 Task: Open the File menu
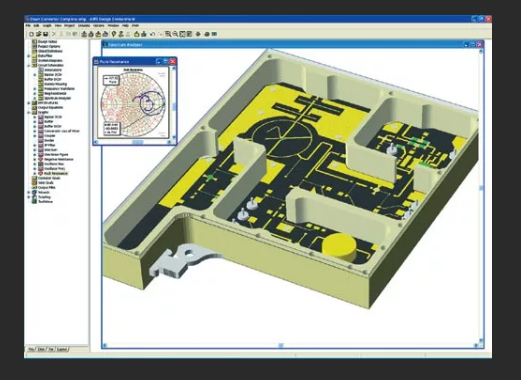pyautogui.click(x=28, y=25)
